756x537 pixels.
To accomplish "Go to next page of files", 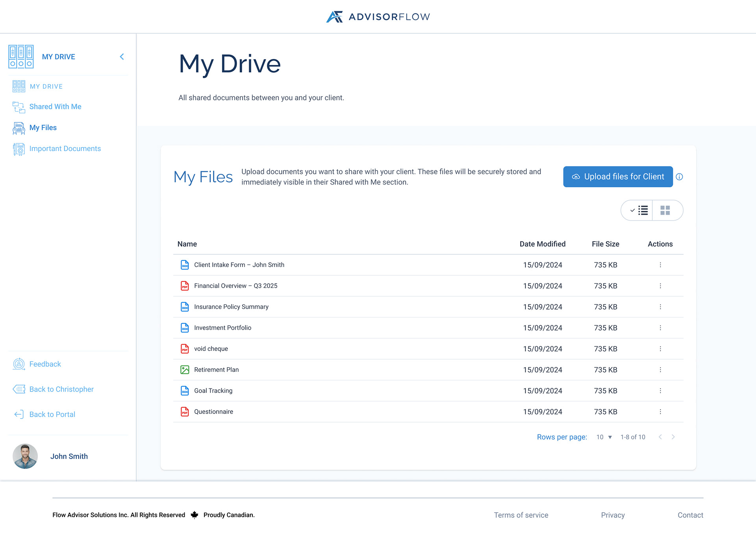I will point(673,437).
